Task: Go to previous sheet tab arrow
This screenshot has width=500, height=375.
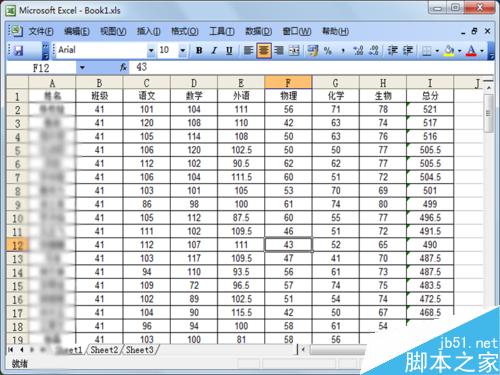Action: point(22,350)
